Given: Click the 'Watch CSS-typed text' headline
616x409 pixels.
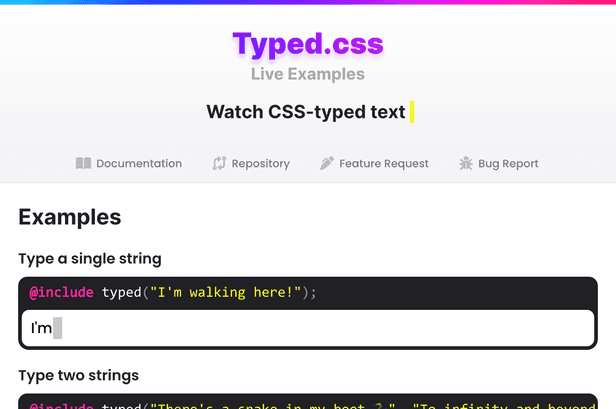Looking at the screenshot, I should point(305,111).
